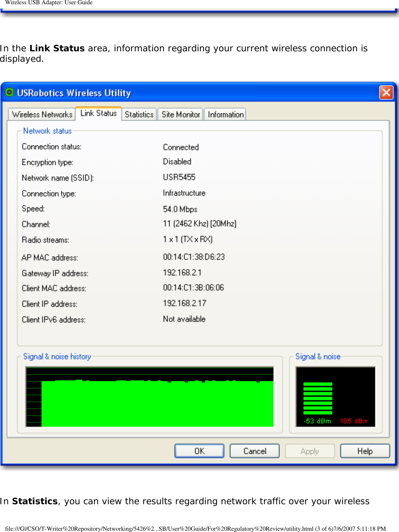399x532 pixels.
Task: Click the Apply button
Action: [x=310, y=451]
